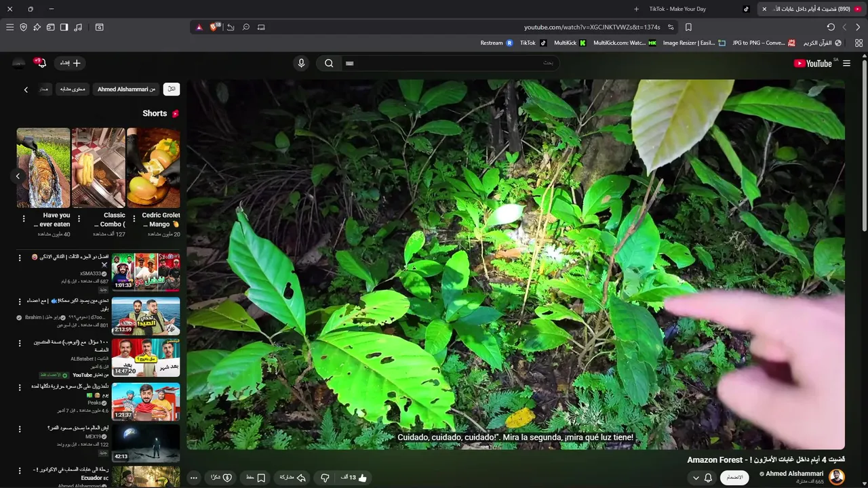Like the video (13 ألف thumbs up)

[x=354, y=478]
